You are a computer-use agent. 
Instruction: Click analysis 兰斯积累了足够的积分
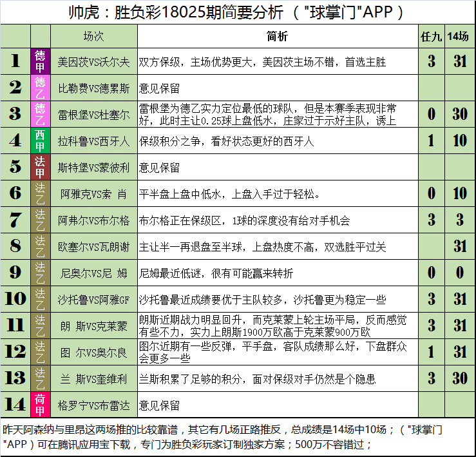point(258,380)
